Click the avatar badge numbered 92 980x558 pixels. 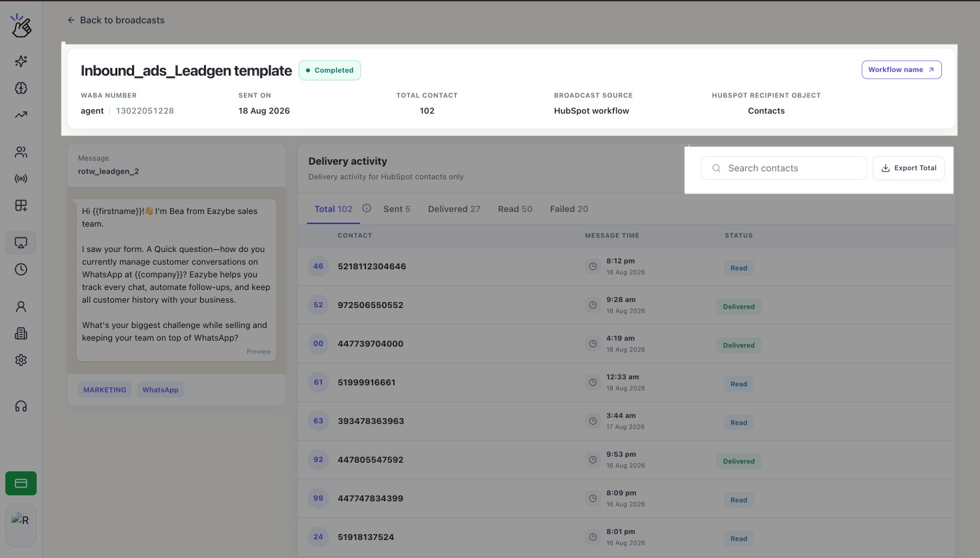[x=319, y=460]
